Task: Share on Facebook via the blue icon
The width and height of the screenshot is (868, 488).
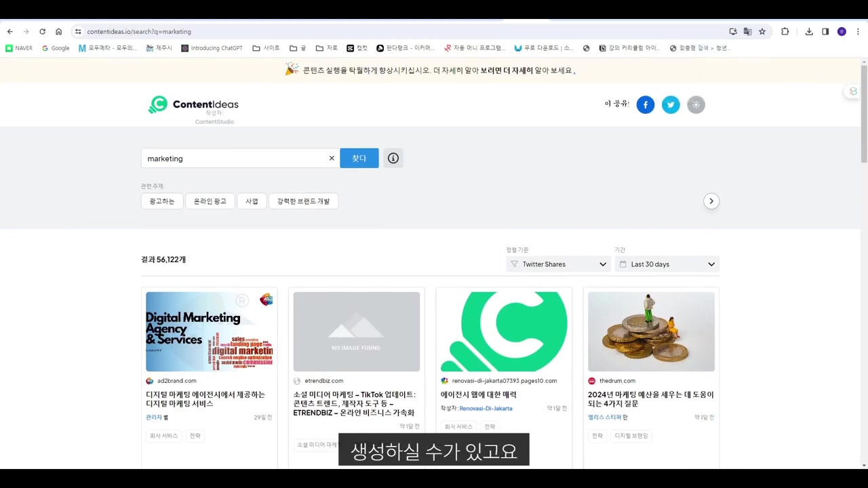Action: [x=646, y=104]
